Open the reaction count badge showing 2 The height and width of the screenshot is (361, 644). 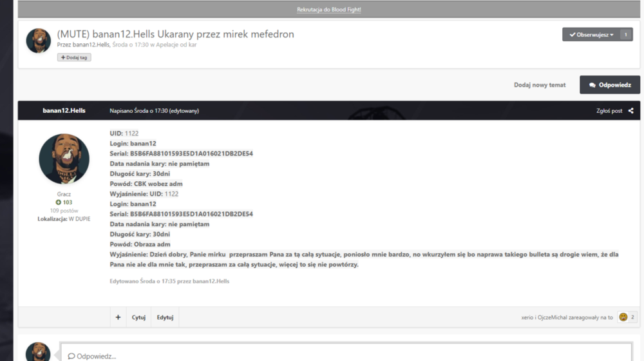pos(632,317)
